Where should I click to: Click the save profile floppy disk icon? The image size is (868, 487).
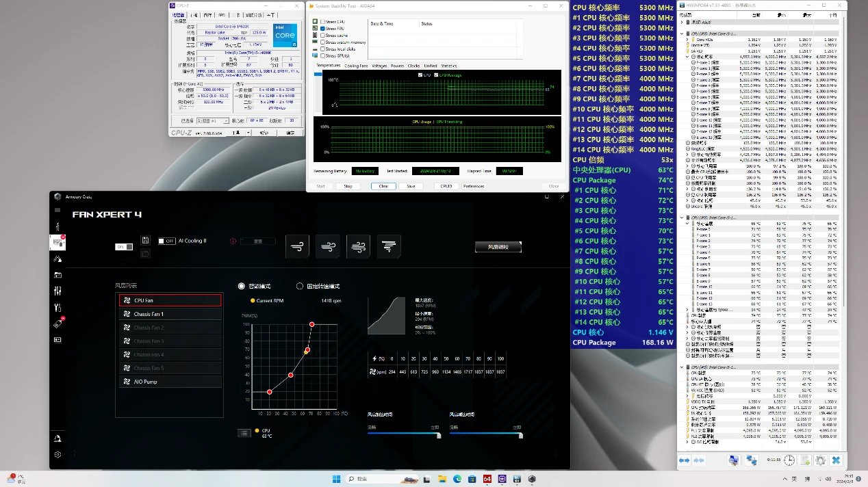145,240
